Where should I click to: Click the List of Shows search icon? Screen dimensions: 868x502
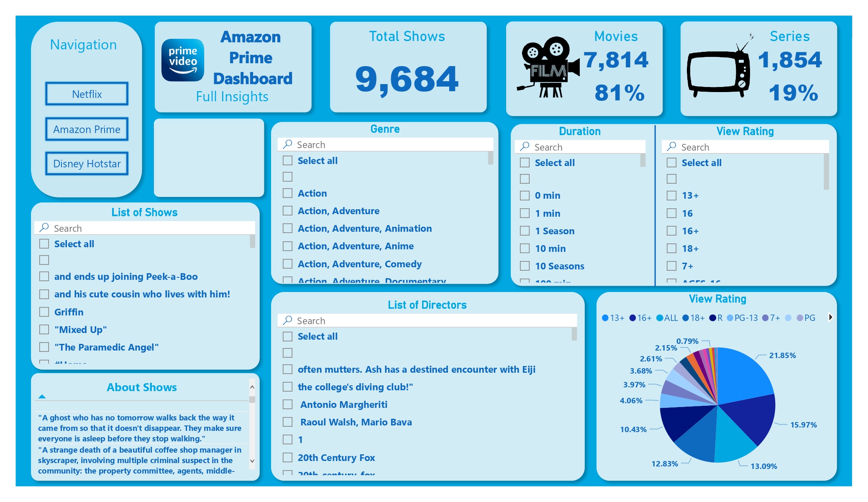tap(44, 228)
